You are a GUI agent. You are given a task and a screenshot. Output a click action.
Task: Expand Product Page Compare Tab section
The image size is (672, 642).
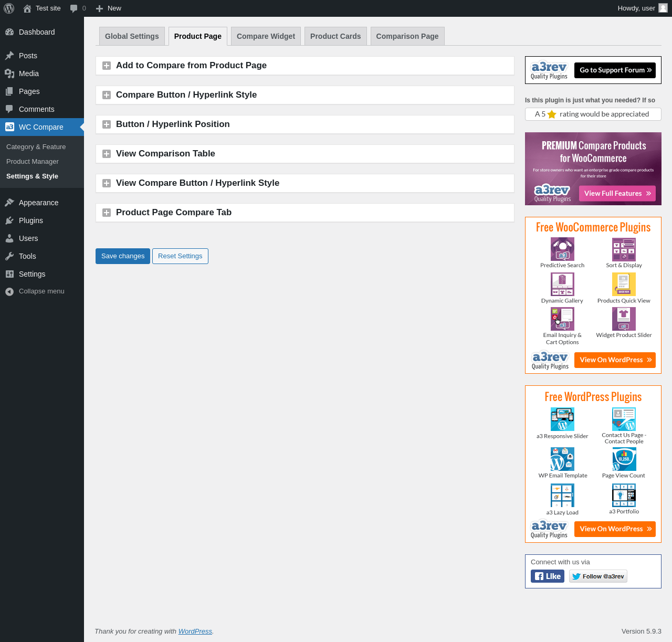click(304, 213)
